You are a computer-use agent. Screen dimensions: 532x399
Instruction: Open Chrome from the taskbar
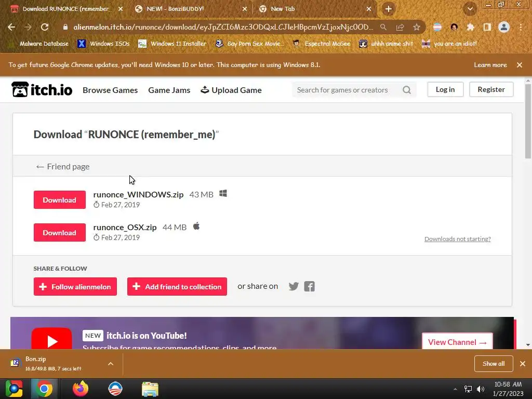(44, 389)
